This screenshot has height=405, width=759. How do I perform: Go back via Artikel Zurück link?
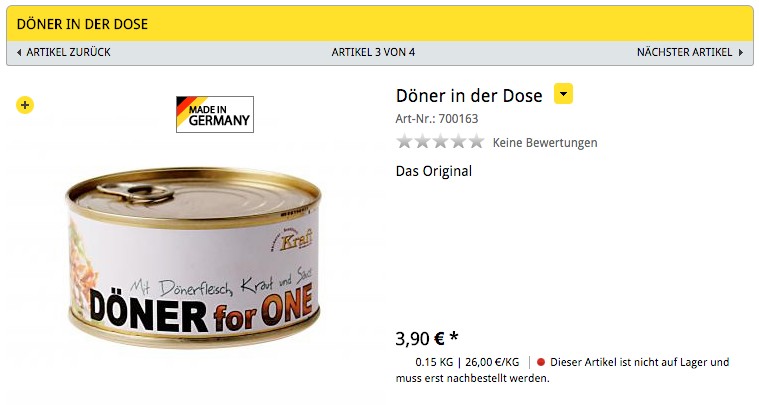(x=68, y=52)
